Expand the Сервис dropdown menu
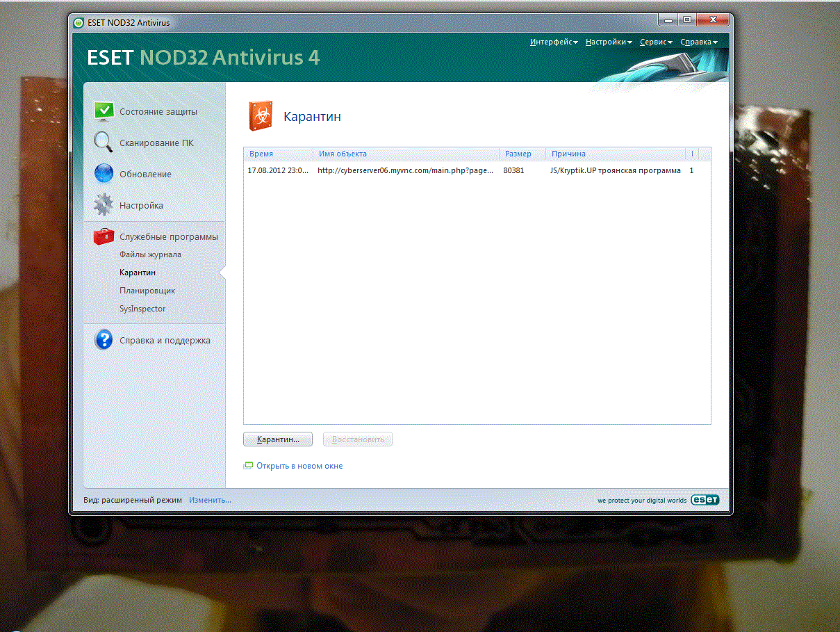Image resolution: width=840 pixels, height=632 pixels. tap(656, 42)
